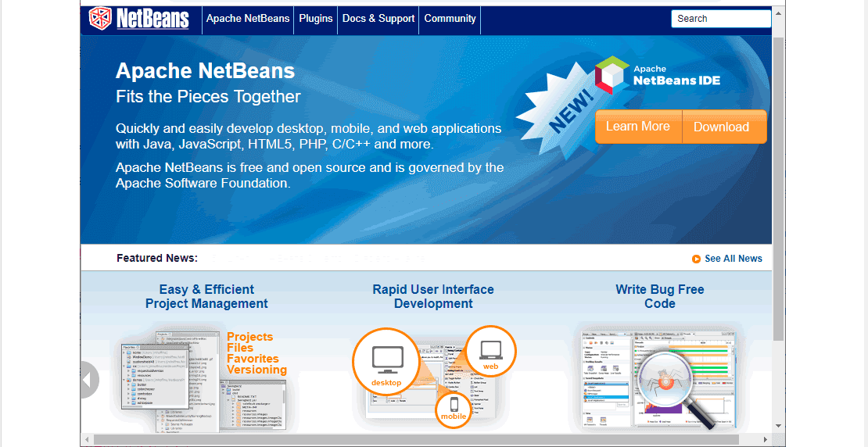Image resolution: width=868 pixels, height=447 pixels.
Task: Click the orange Projects label
Action: 249,337
